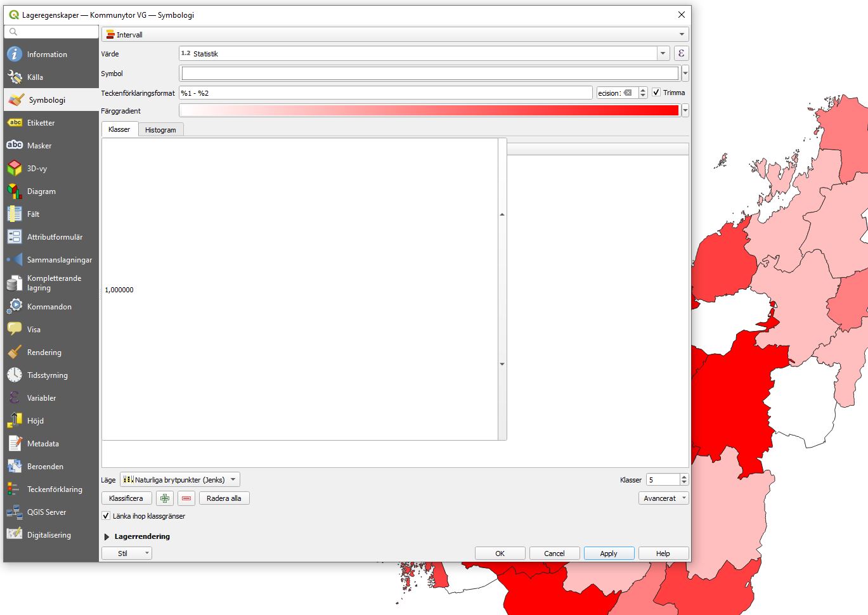The width and height of the screenshot is (868, 615).
Task: Uncheck Länka ihop klassgränser
Action: point(105,515)
